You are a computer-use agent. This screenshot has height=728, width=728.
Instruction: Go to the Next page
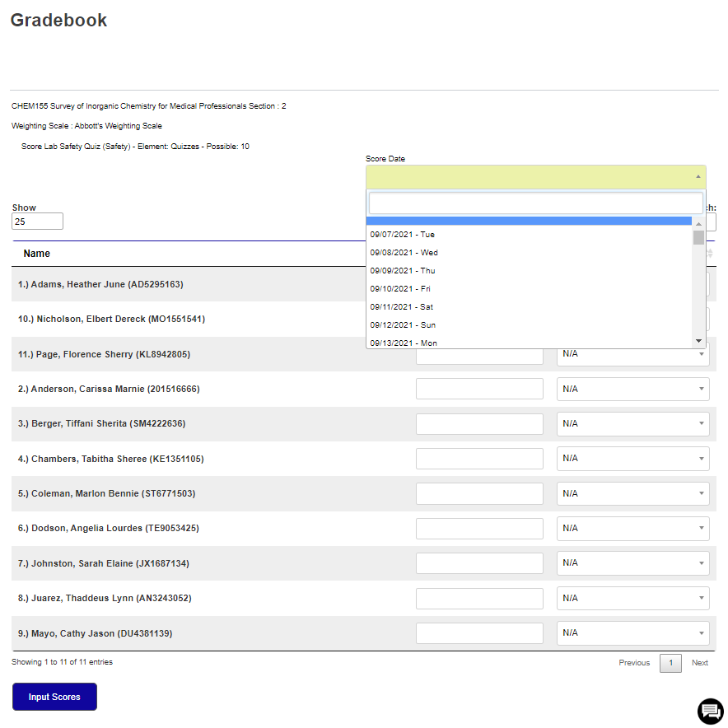[699, 662]
